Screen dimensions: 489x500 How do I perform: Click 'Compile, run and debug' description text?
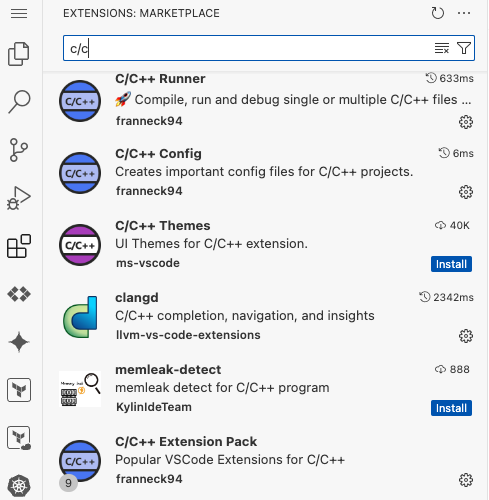tap(293, 100)
